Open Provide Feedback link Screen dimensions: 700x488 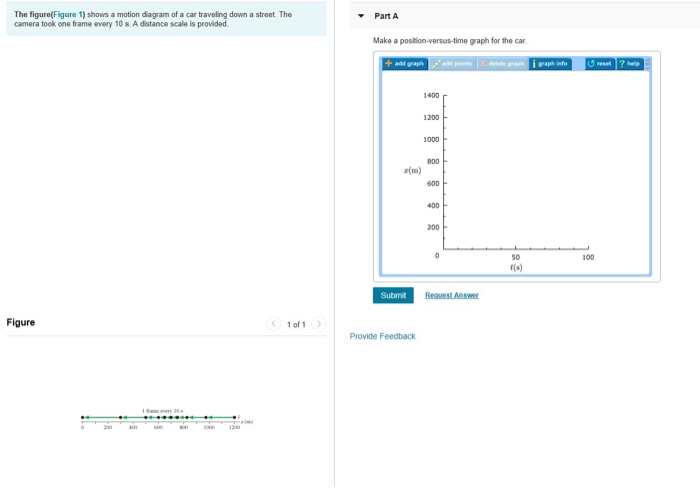pos(383,336)
